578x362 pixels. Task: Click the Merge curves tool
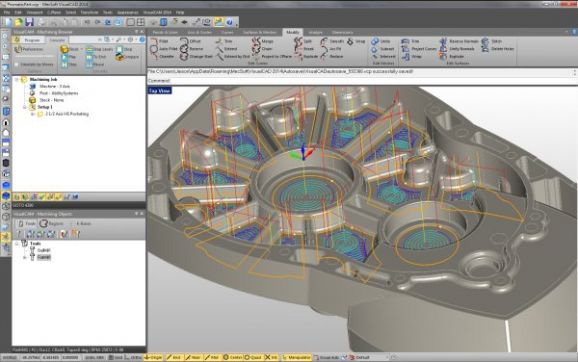[262, 41]
